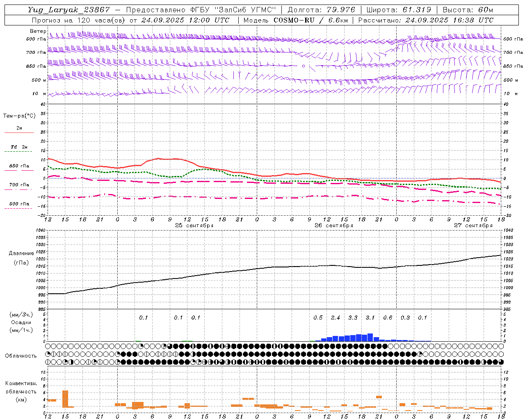Click the station title Yug_Laryak_23867
The width and height of the screenshot is (525, 420).
pos(69,10)
